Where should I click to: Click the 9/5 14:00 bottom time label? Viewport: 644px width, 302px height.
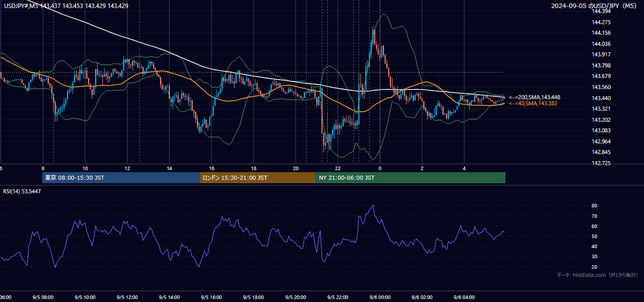click(169, 297)
